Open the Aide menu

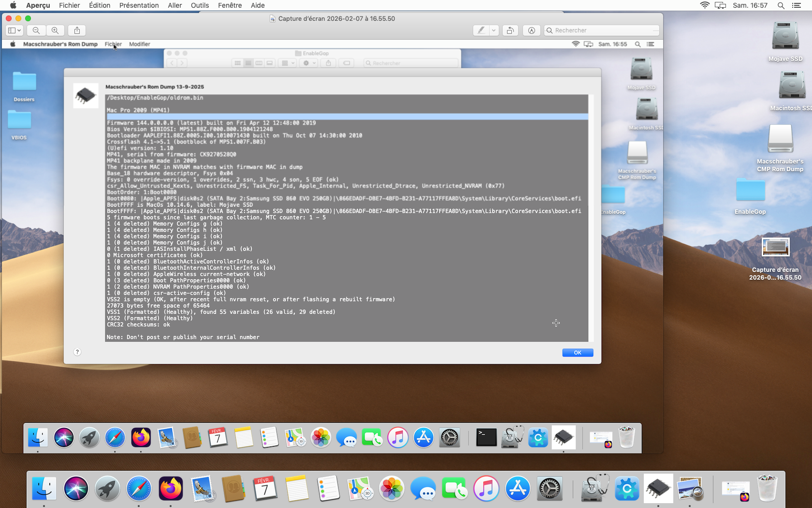click(x=258, y=5)
